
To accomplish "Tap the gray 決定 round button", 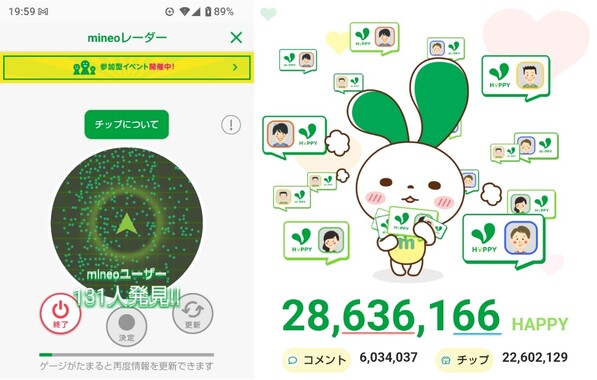I will [x=126, y=326].
